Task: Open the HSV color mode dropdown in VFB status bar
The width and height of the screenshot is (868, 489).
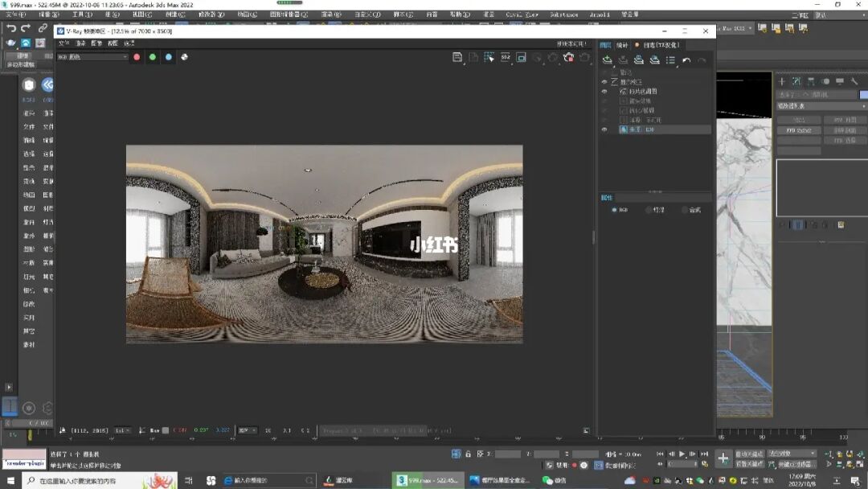Action: pos(247,430)
